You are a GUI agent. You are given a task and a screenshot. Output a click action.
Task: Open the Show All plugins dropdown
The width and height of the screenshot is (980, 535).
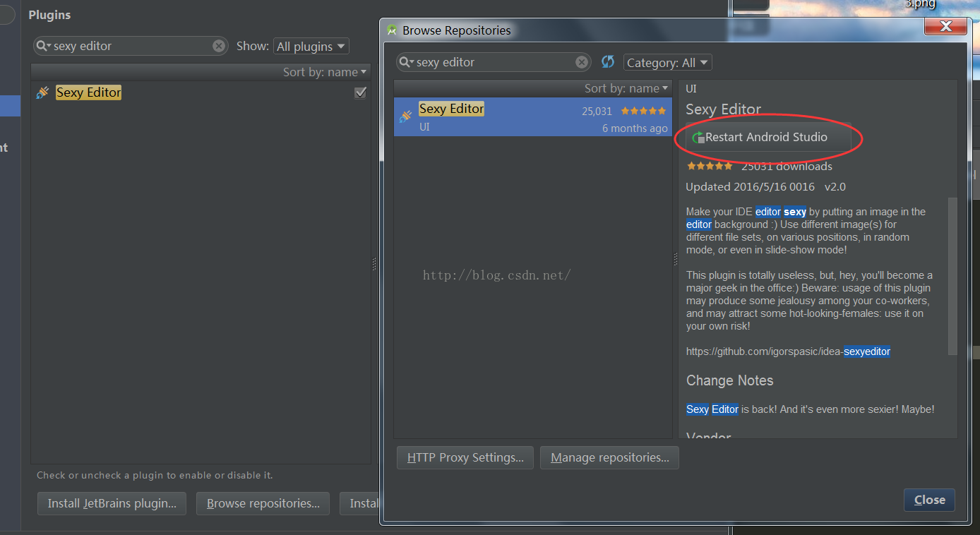pyautogui.click(x=311, y=46)
